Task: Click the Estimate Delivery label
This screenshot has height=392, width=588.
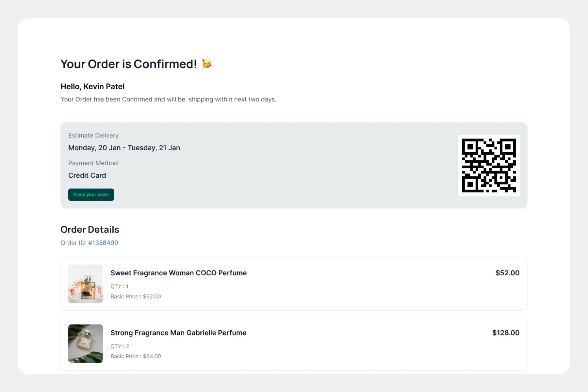Action: tap(93, 135)
